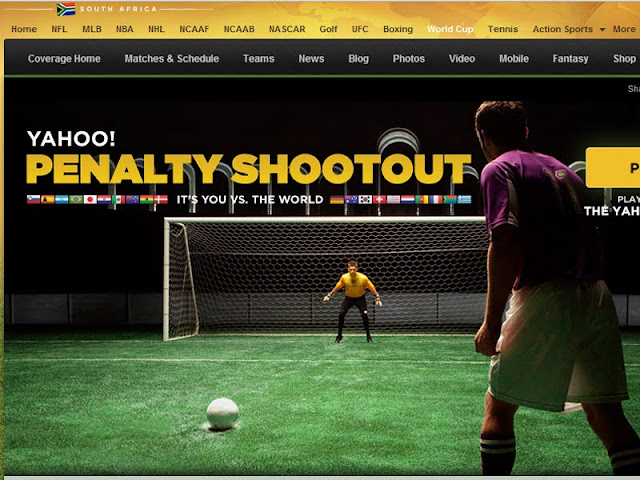Click the Argentina flag in the banner

tap(62, 199)
